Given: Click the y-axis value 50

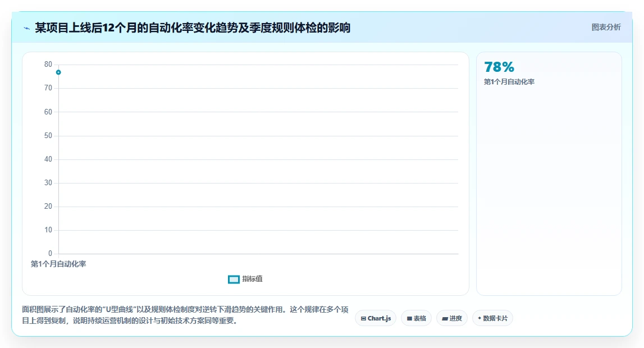Looking at the screenshot, I should click(x=48, y=135).
